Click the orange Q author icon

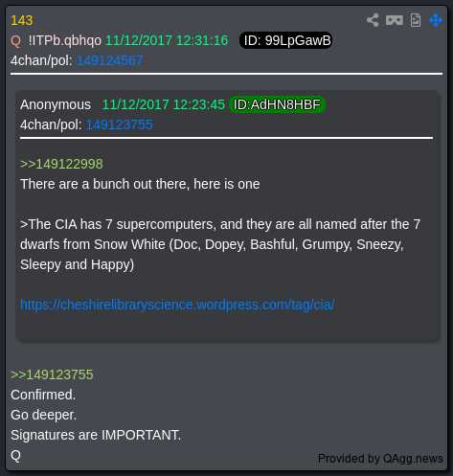coord(15,41)
